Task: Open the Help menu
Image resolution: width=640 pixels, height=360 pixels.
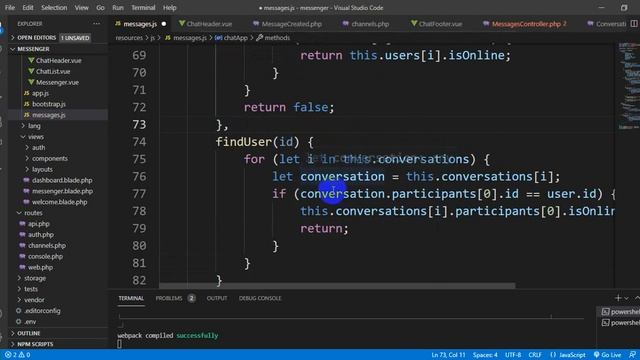Action: pos(169,8)
